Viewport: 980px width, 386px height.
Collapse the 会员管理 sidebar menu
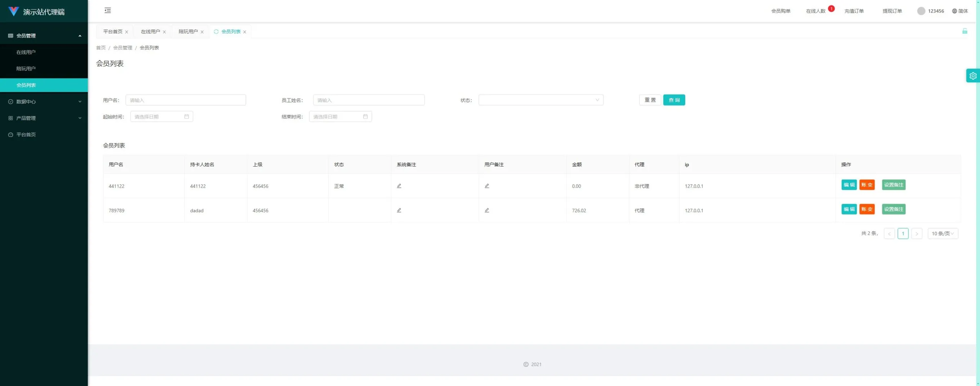[x=44, y=36]
